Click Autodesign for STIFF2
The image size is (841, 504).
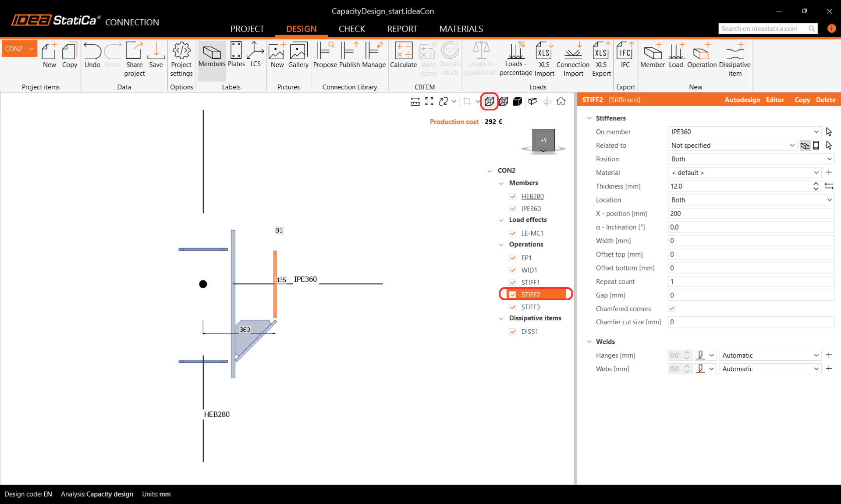pyautogui.click(x=742, y=100)
